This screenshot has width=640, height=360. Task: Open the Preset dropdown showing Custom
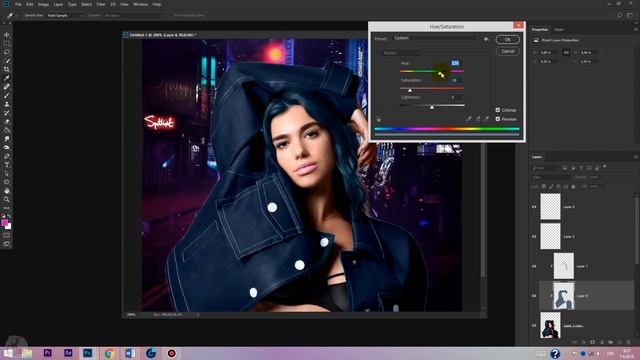tap(436, 38)
